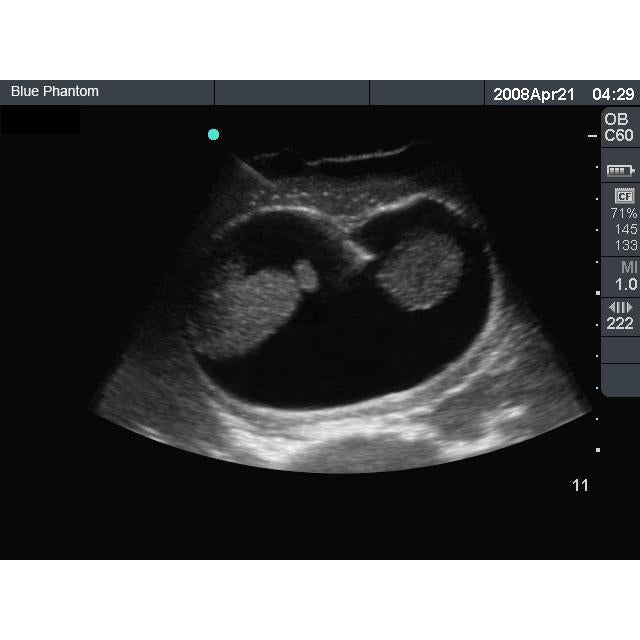Viewport: 640px width, 640px height.
Task: Click the cyan probe orientation marker dot
Action: [213, 134]
